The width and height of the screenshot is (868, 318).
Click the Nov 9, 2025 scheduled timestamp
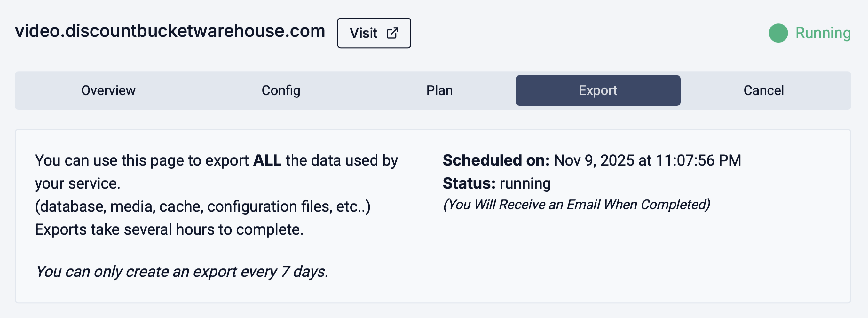click(647, 160)
